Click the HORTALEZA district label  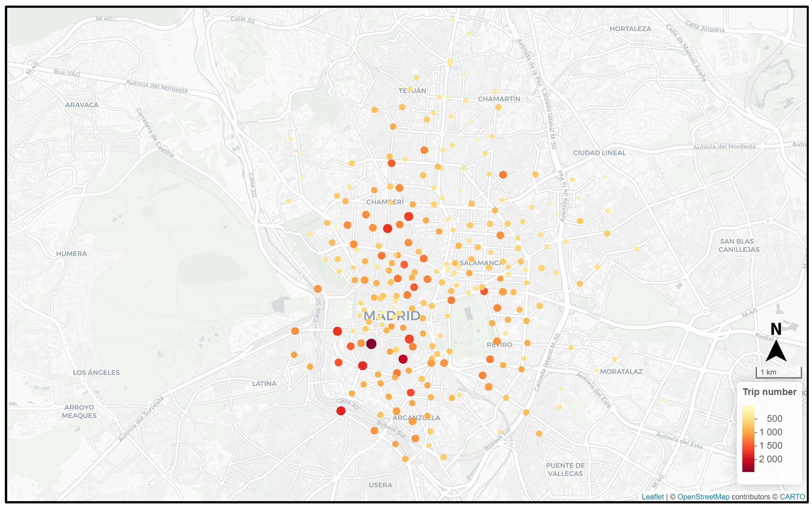coord(630,29)
